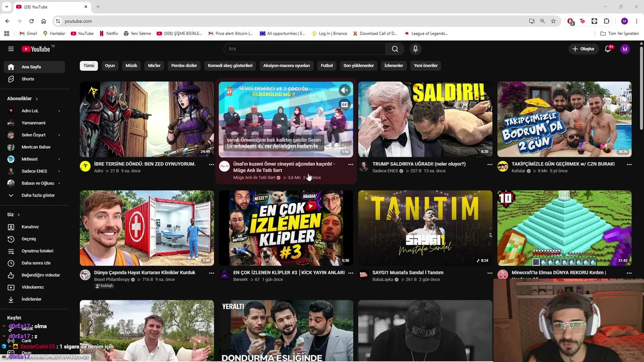The width and height of the screenshot is (644, 362).
Task: Go to Shorts in the sidebar
Action: point(34,79)
